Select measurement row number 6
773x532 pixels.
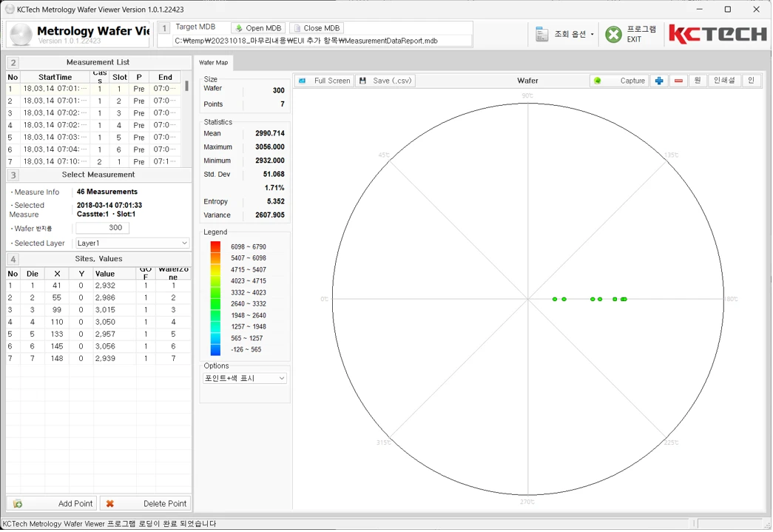pyautogui.click(x=93, y=149)
